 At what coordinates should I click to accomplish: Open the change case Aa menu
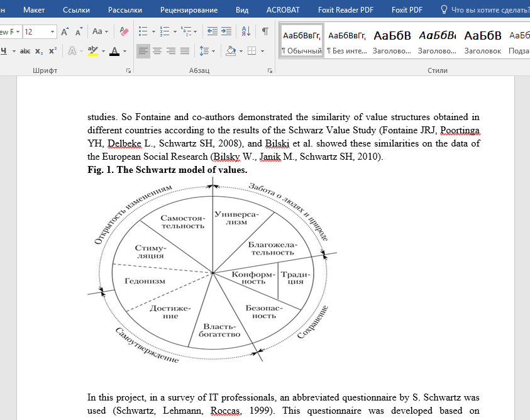coord(101,31)
